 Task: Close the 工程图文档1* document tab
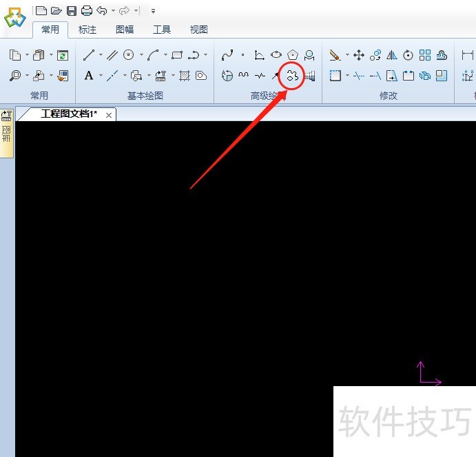[109, 115]
